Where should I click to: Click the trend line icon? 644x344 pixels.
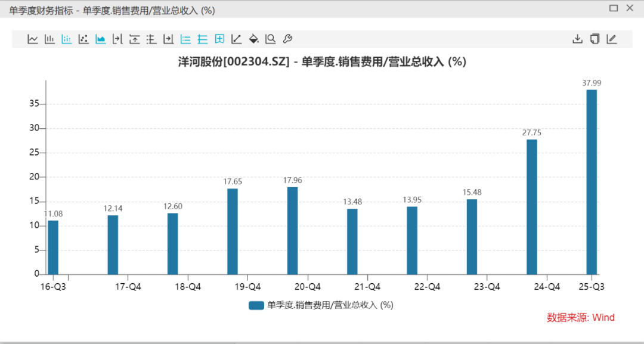coord(236,39)
